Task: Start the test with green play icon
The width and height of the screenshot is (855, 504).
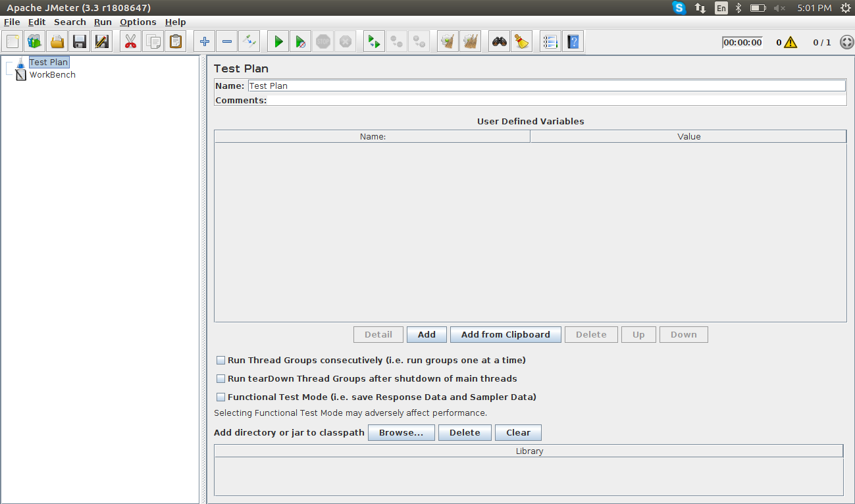Action: 278,42
